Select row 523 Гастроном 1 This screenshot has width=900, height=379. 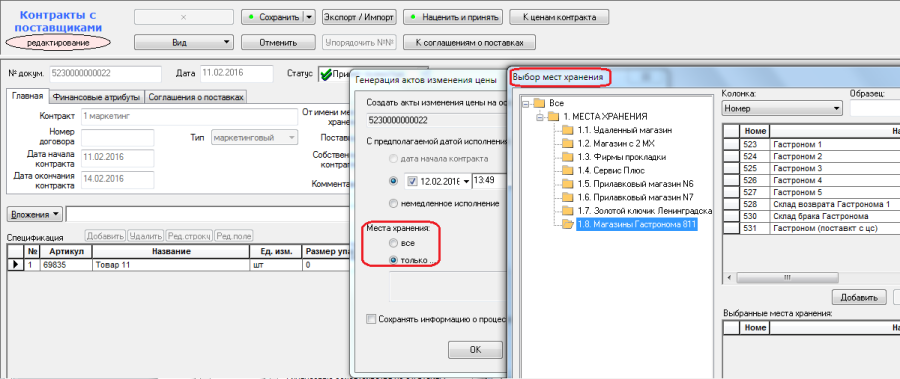point(812,144)
